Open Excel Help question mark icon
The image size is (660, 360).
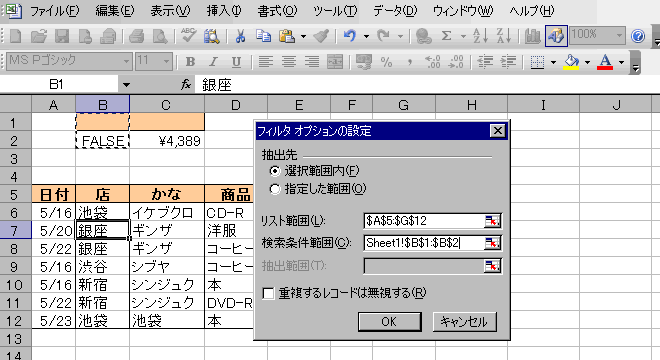(x=638, y=36)
